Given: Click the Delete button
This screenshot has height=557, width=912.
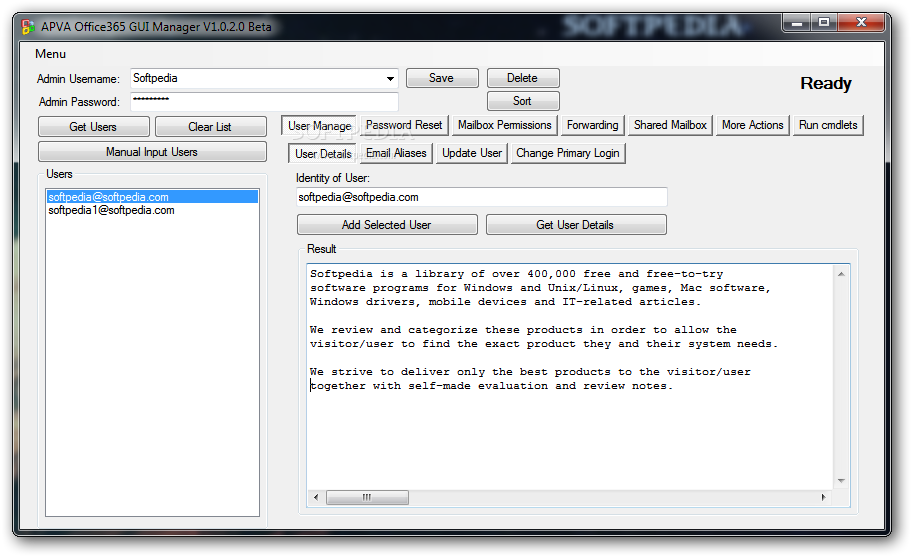Looking at the screenshot, I should click(x=523, y=78).
